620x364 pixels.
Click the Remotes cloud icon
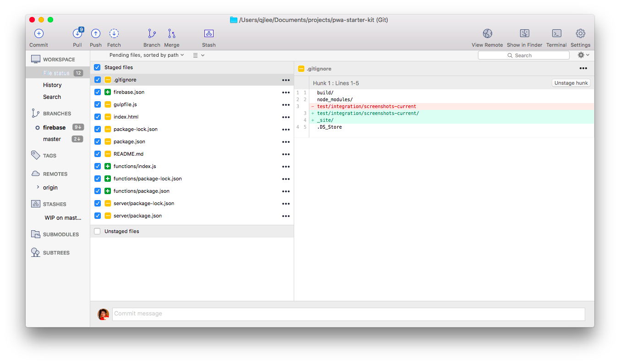pyautogui.click(x=35, y=174)
